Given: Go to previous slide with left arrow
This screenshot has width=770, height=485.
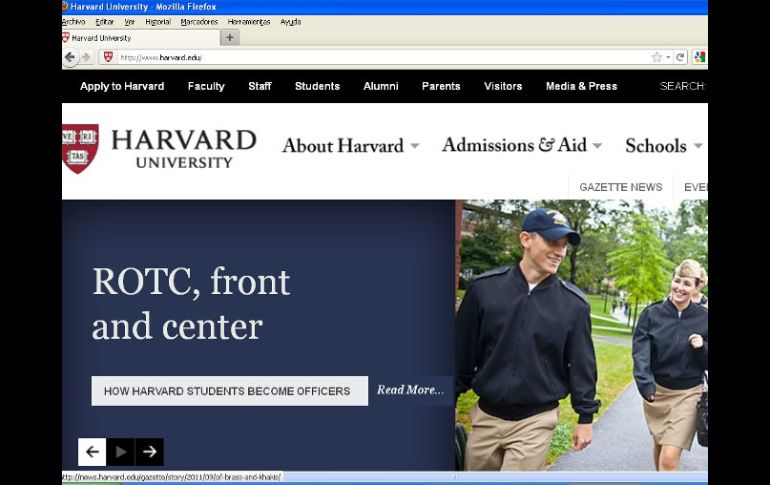Looking at the screenshot, I should tap(92, 452).
